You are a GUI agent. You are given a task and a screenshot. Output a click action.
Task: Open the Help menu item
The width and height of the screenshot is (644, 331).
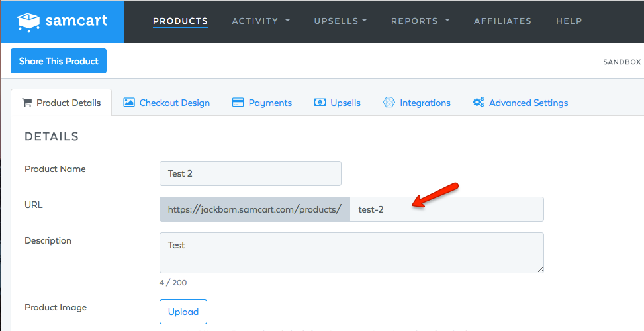tap(569, 21)
